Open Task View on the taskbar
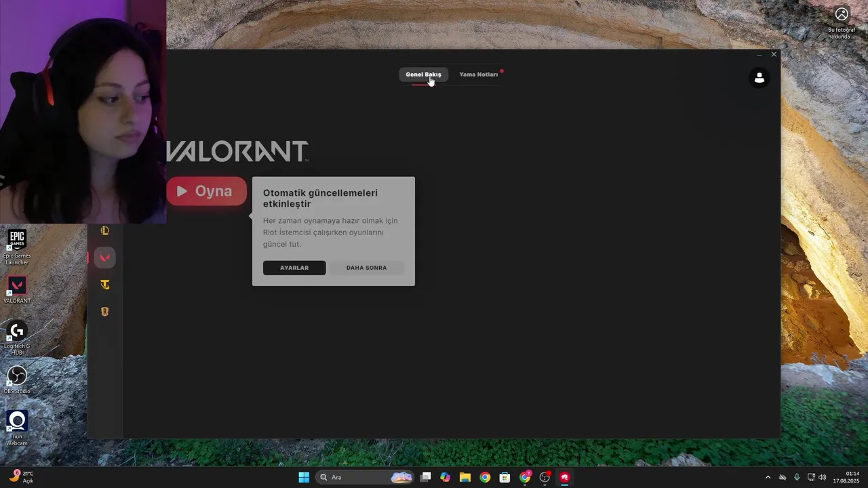Viewport: 868px width, 488px height. (x=425, y=477)
